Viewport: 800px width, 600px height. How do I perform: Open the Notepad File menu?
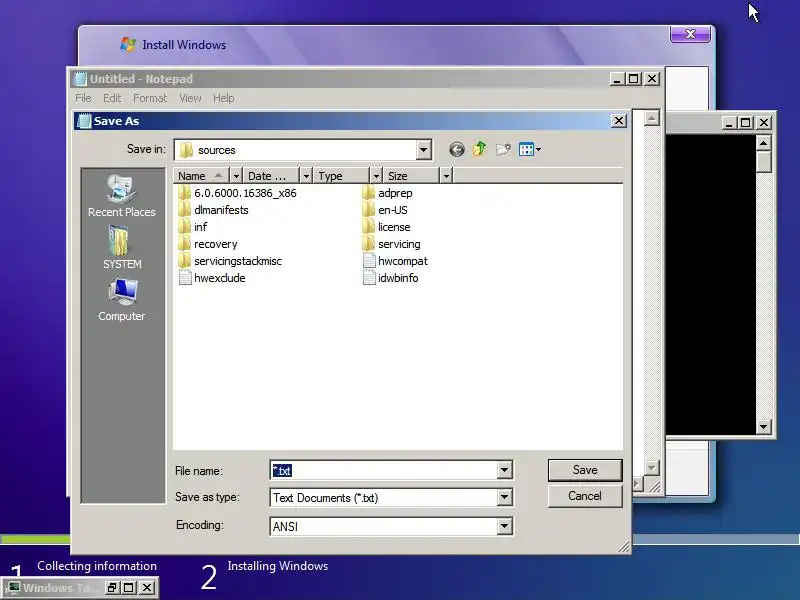[83, 98]
